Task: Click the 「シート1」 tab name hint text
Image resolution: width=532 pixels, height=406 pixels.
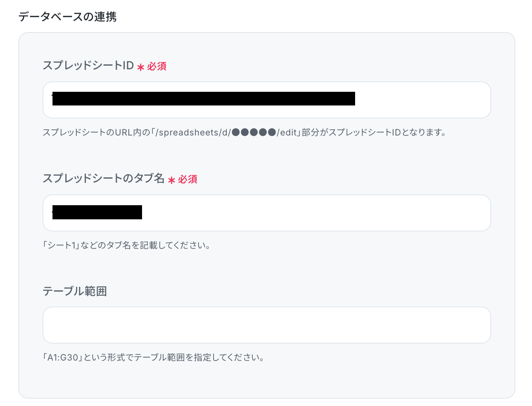Action: [126, 245]
